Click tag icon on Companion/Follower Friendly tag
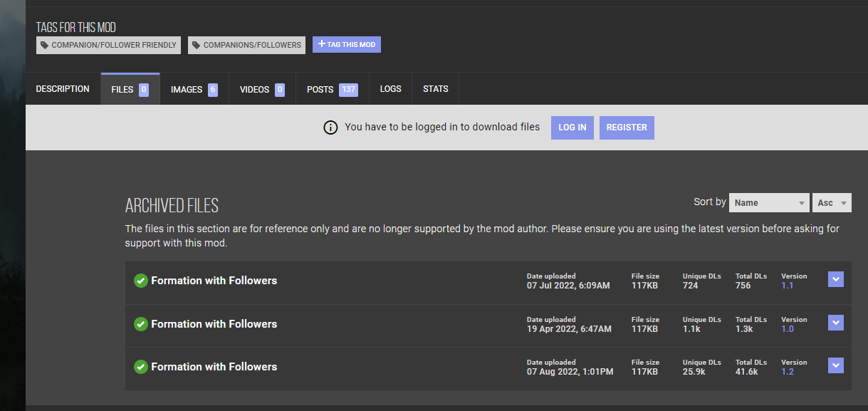Viewport: 868px width, 411px height. point(45,45)
